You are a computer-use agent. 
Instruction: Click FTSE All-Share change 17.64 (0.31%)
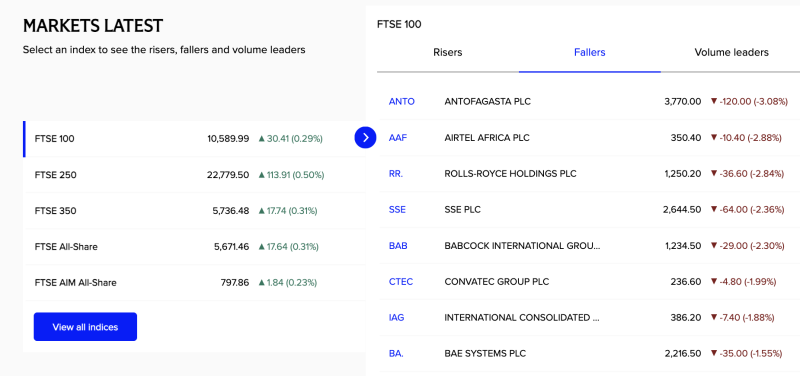point(289,247)
